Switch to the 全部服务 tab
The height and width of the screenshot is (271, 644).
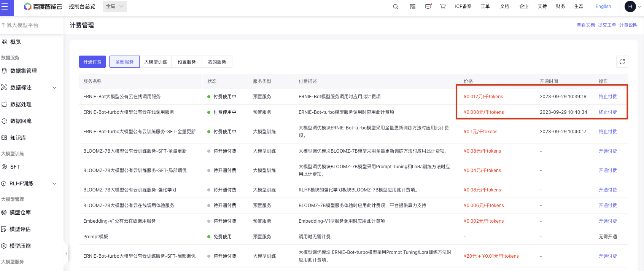click(124, 62)
